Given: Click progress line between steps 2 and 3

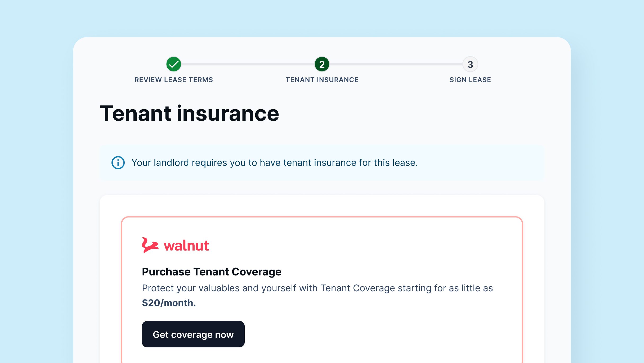Looking at the screenshot, I should click(x=396, y=64).
